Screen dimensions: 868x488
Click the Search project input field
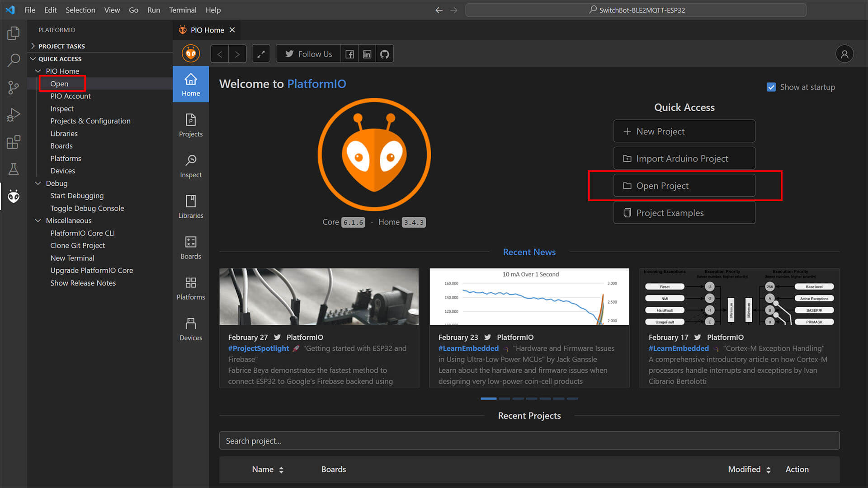coord(529,441)
